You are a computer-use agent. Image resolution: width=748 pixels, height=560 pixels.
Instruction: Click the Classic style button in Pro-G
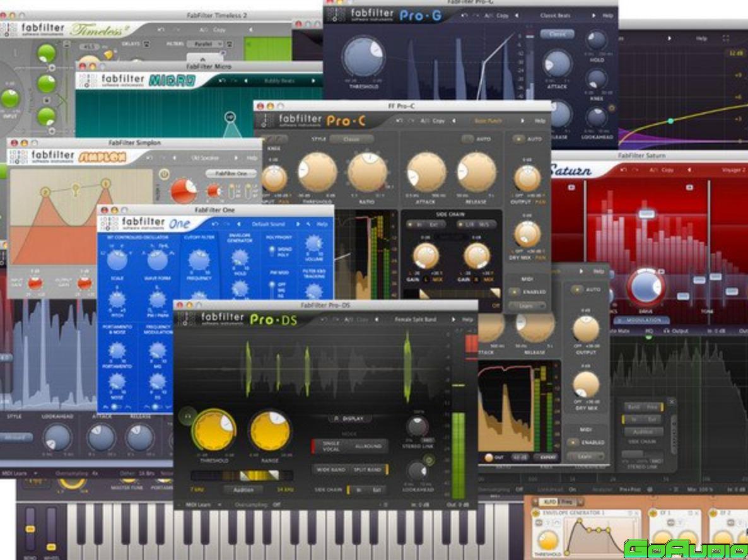(x=557, y=34)
